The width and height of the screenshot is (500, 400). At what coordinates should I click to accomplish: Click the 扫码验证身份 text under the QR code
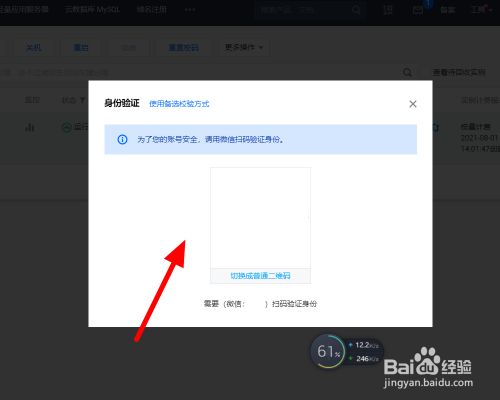point(294,304)
